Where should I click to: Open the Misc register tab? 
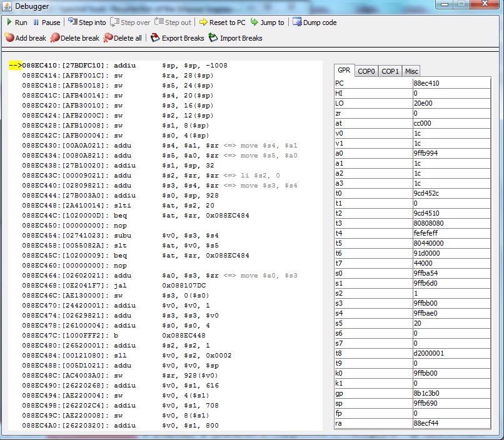(x=411, y=71)
